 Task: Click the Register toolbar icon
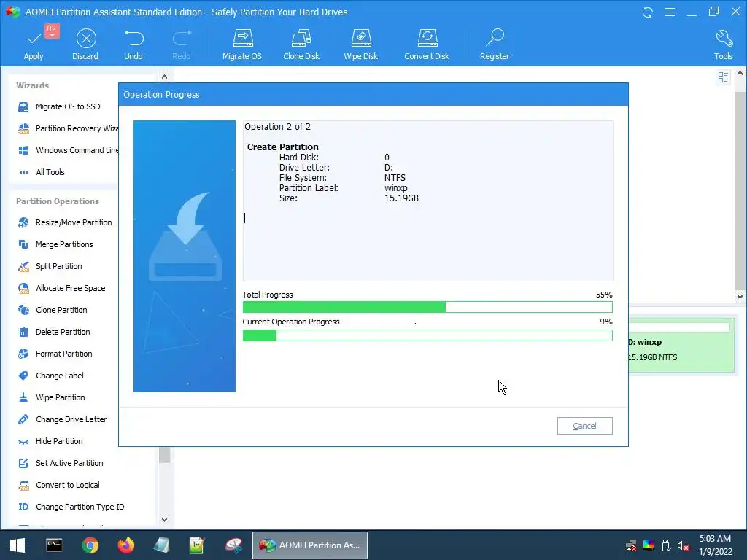tap(495, 44)
